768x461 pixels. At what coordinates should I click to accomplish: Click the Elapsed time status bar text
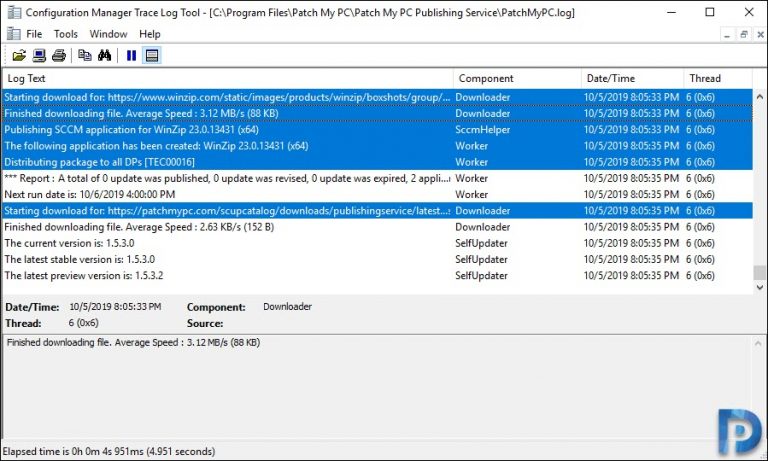(x=109, y=451)
